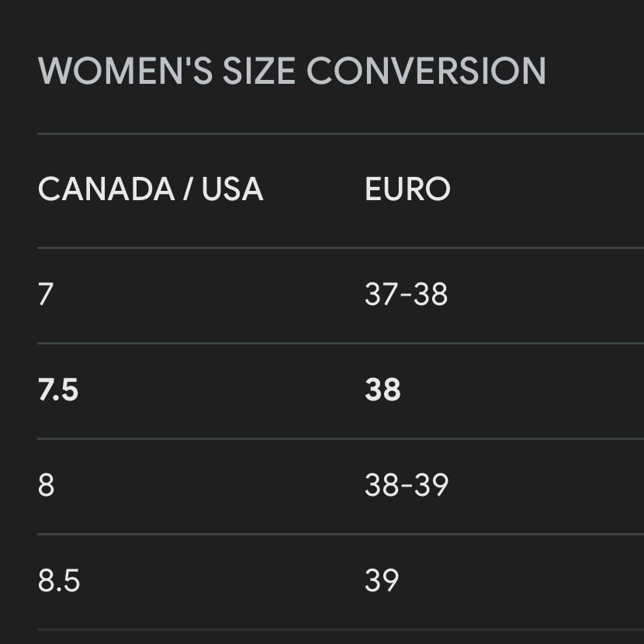
Task: Select USA in the column header
Action: [233, 189]
